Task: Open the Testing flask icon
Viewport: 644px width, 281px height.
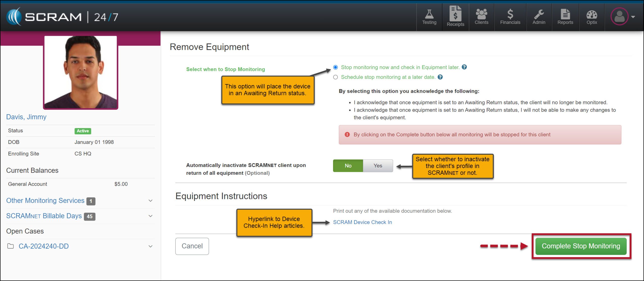Action: pos(429,17)
